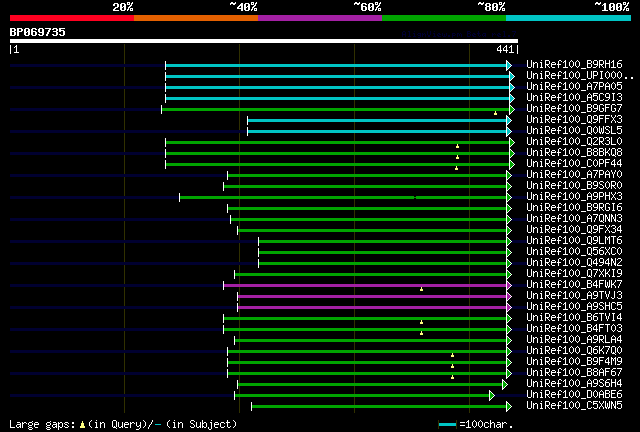Select the UniRef100_B4FWK7 label
Viewport: 640px width, 432px height.
pyautogui.click(x=574, y=285)
